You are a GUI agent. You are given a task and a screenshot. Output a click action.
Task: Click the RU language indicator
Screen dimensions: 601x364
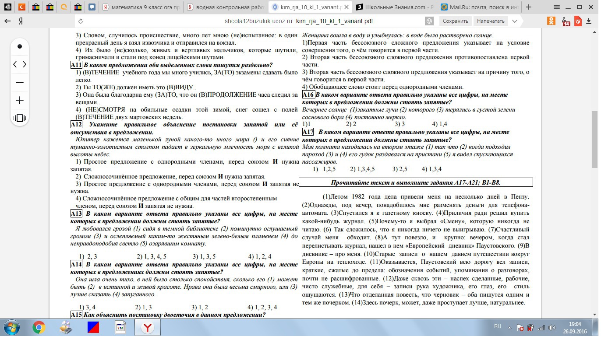point(498,327)
